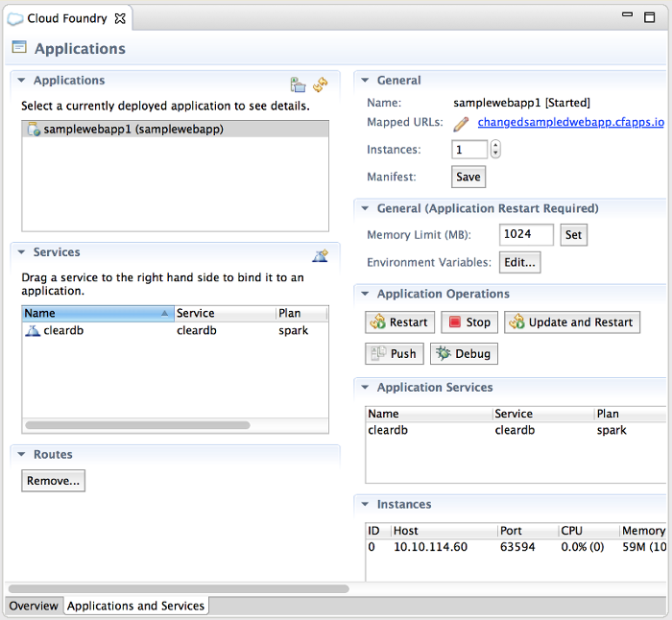Sort Services table by Name column
The height and width of the screenshot is (620, 672).
point(98,313)
